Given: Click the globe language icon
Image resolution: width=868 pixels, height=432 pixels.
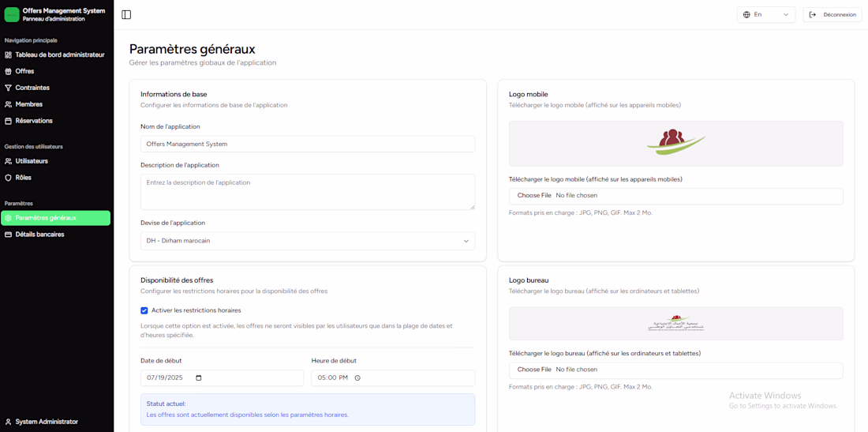Looking at the screenshot, I should 746,14.
